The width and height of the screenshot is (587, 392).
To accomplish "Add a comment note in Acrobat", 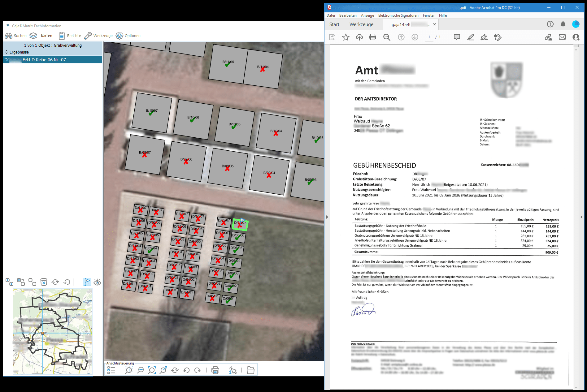I will 457,37.
